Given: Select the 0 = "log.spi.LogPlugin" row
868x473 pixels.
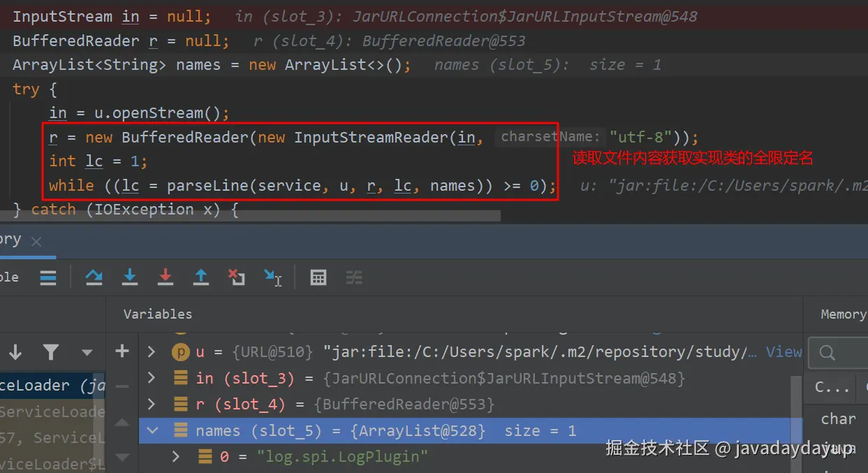Looking at the screenshot, I should pos(466,456).
